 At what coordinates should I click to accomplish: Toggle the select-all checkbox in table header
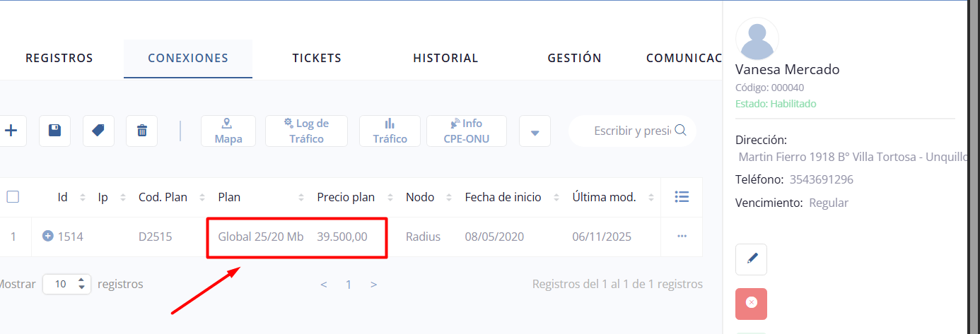pos(13,197)
